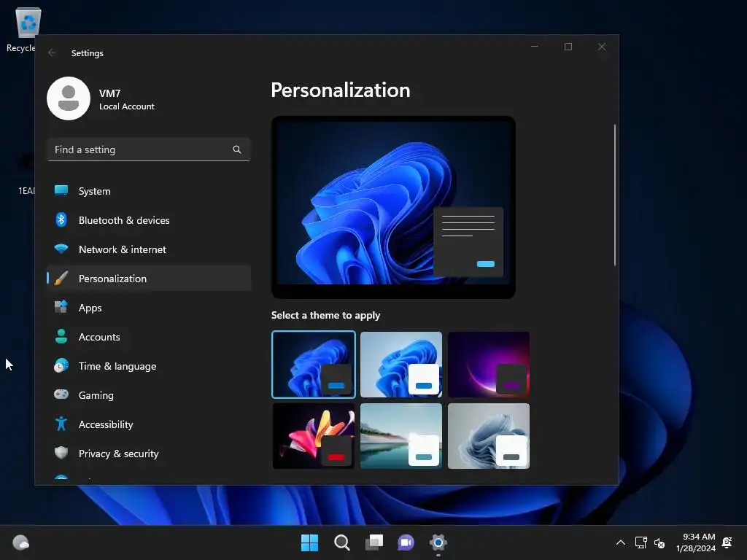Apply the lake landscape theme
Screen dimensions: 747x560
401,436
